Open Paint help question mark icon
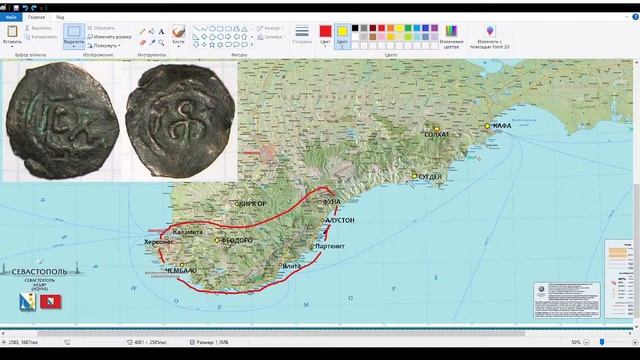Viewport: 640px width, 360px height. (636, 17)
